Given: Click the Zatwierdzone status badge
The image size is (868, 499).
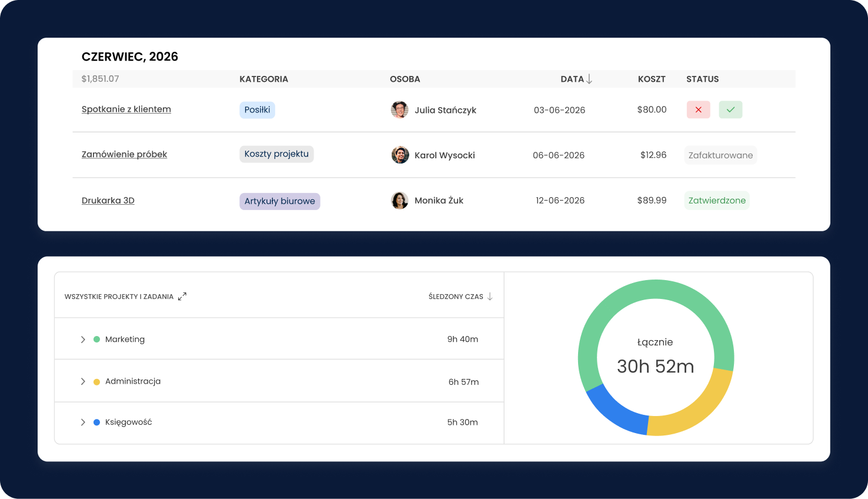Looking at the screenshot, I should click(716, 201).
